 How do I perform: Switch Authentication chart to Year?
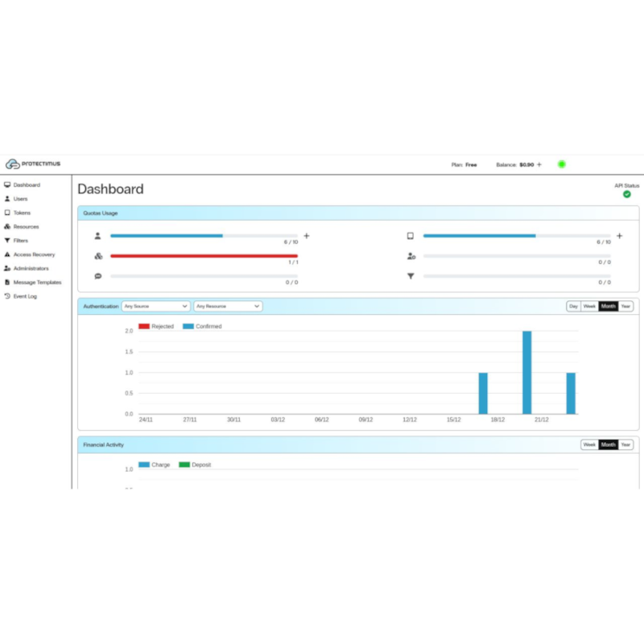(x=625, y=307)
